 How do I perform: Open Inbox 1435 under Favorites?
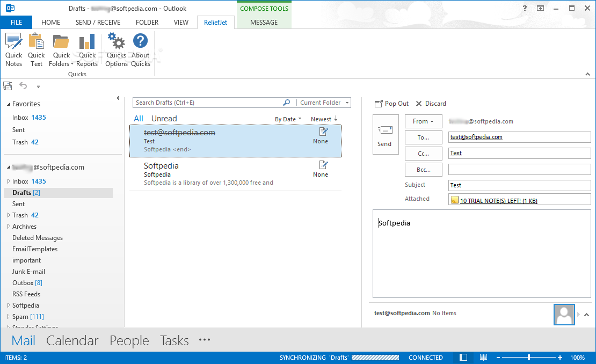[x=29, y=118]
